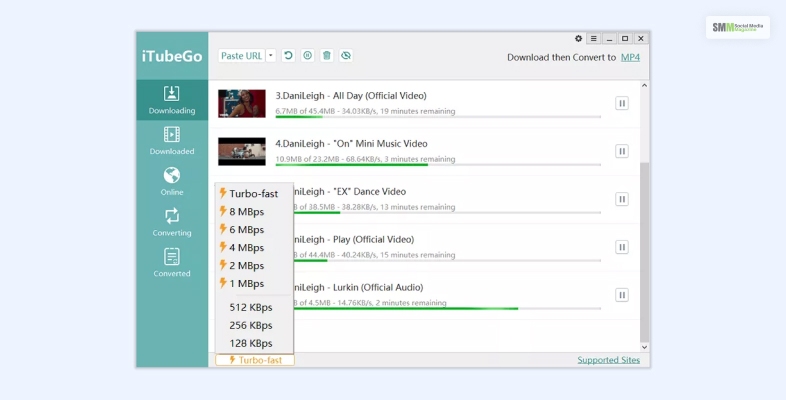Click the Turbo-fast speed selector at bottom

255,360
